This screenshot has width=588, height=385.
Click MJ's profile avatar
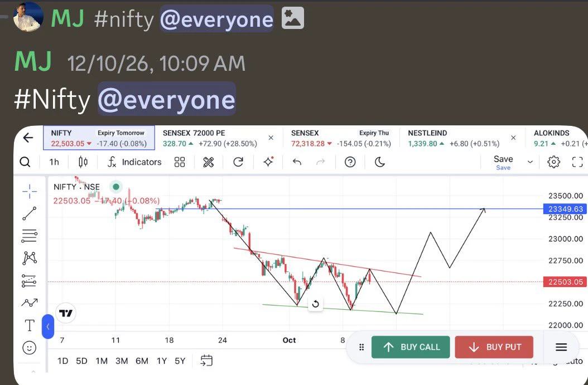28,17
